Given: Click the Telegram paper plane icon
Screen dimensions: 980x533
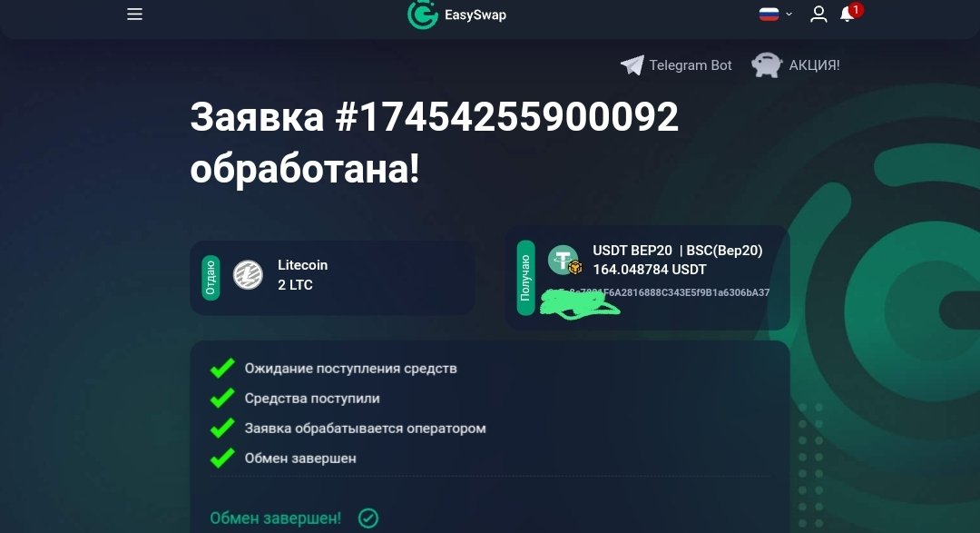Looking at the screenshot, I should click(x=632, y=65).
